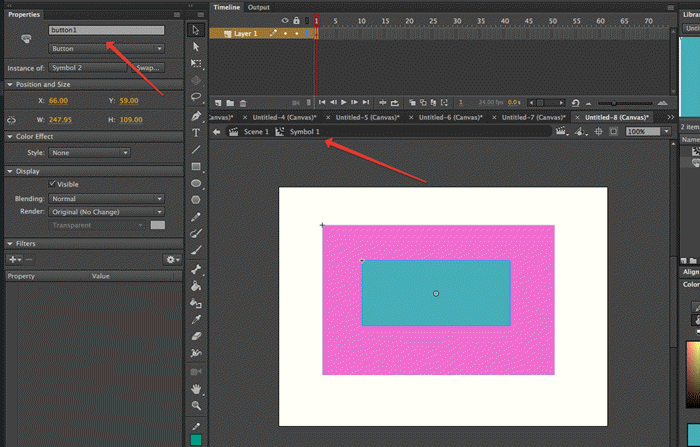Open the Color Effect Style dropdown

pos(90,153)
